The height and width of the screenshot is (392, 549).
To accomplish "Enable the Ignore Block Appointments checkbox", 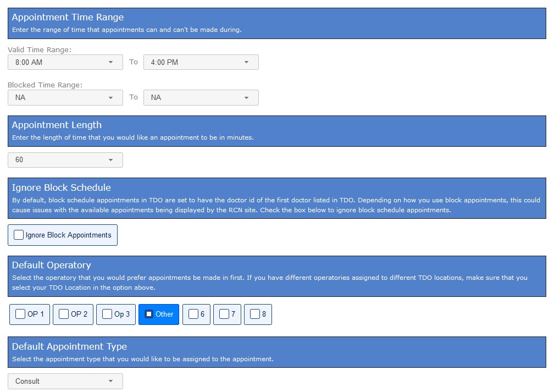I will point(19,235).
